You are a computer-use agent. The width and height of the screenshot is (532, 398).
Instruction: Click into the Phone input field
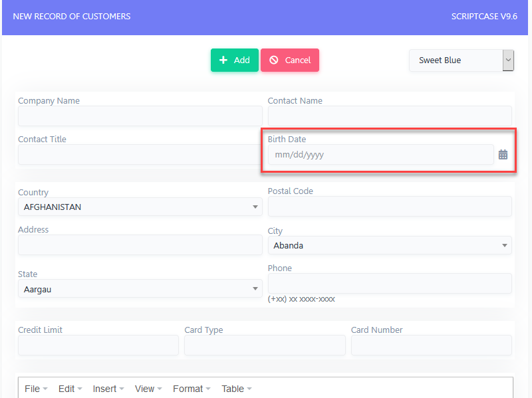pos(390,284)
